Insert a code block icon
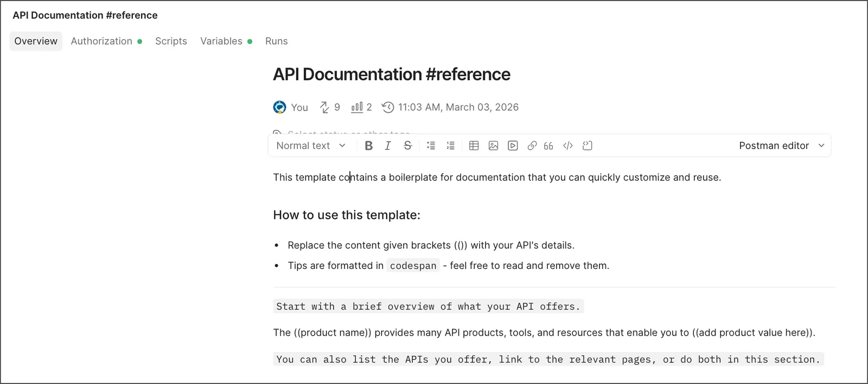Image resolution: width=868 pixels, height=384 pixels. tap(588, 146)
